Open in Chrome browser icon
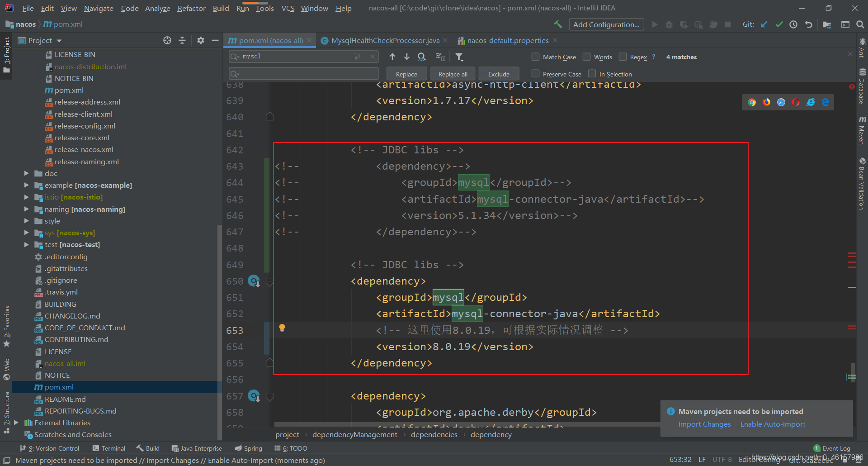This screenshot has height=466, width=868. [x=752, y=102]
